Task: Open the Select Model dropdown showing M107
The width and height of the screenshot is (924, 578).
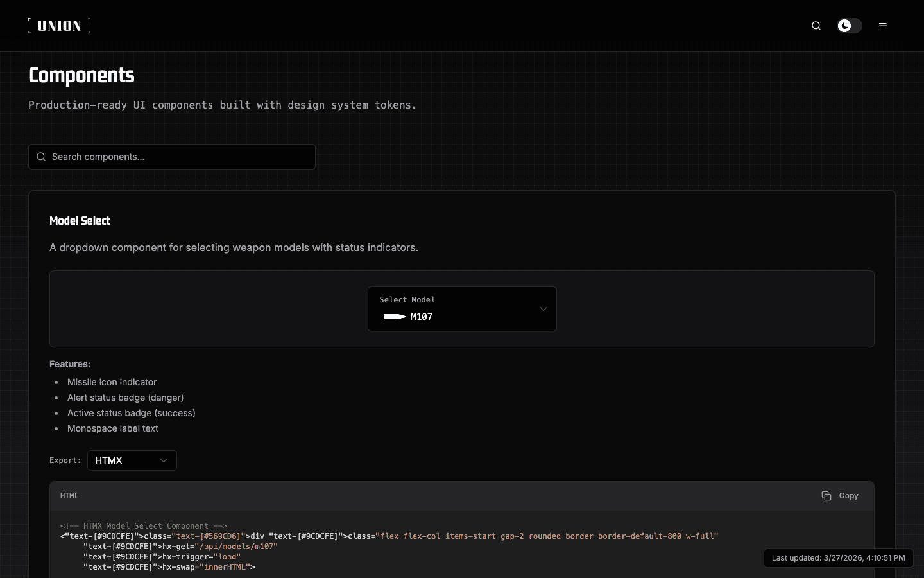Action: [x=461, y=309]
